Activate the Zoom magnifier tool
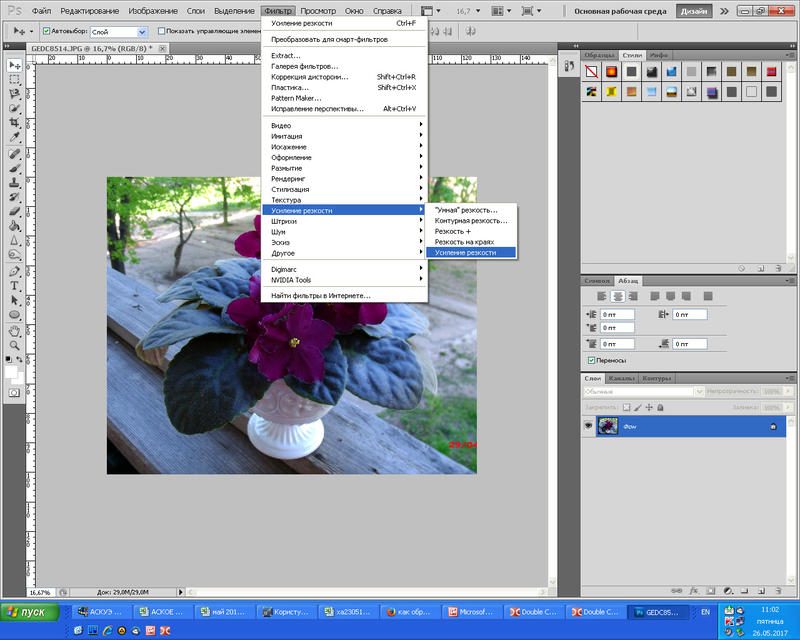The height and width of the screenshot is (640, 800). click(15, 345)
